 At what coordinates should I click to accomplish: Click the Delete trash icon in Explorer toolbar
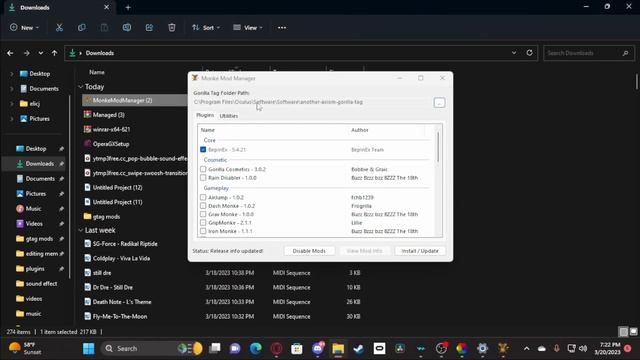click(x=172, y=28)
